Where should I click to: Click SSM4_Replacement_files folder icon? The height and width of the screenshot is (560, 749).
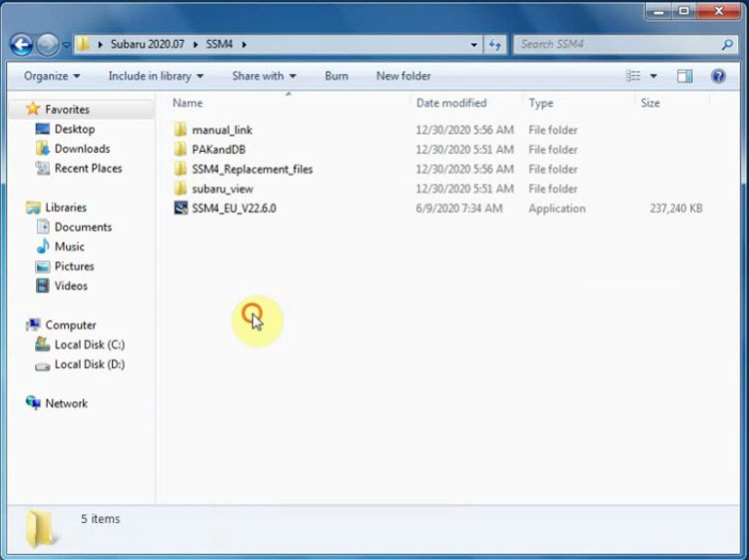180,169
